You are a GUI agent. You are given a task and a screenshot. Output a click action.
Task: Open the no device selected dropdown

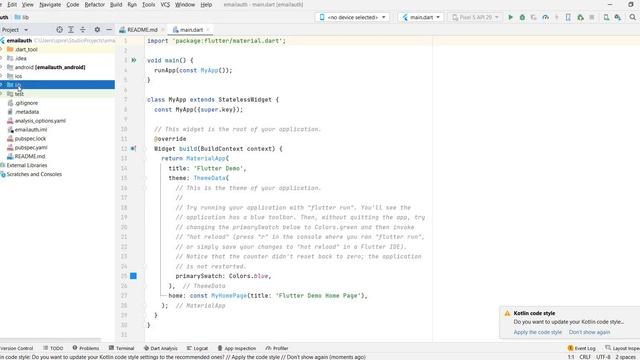pos(352,18)
